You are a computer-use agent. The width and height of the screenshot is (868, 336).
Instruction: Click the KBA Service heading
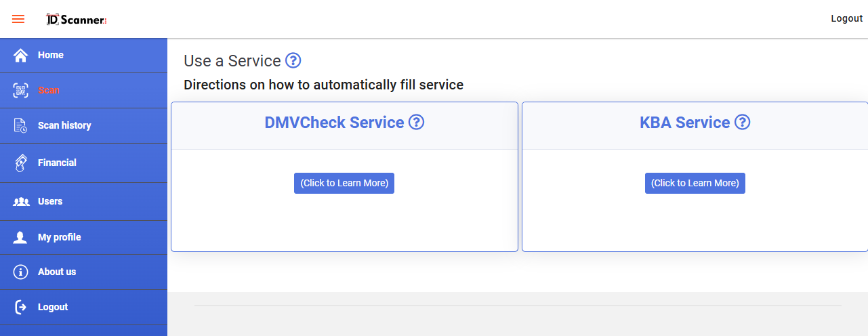[x=685, y=123]
